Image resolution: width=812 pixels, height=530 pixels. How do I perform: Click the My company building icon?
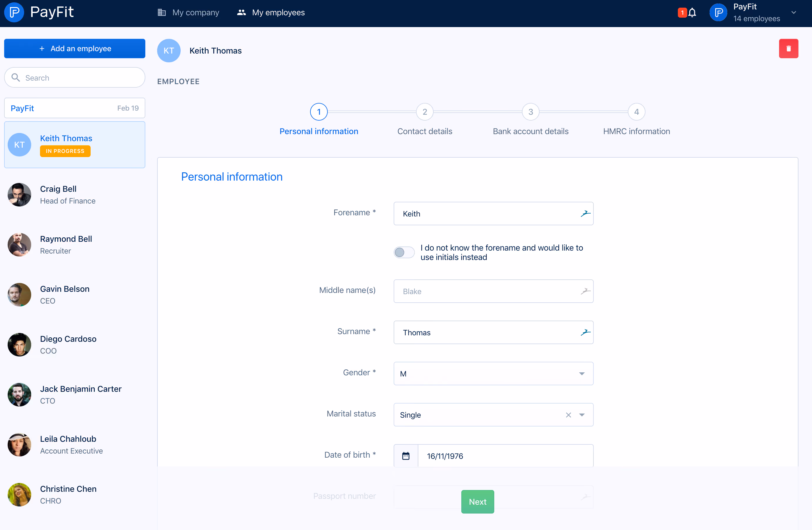point(162,13)
